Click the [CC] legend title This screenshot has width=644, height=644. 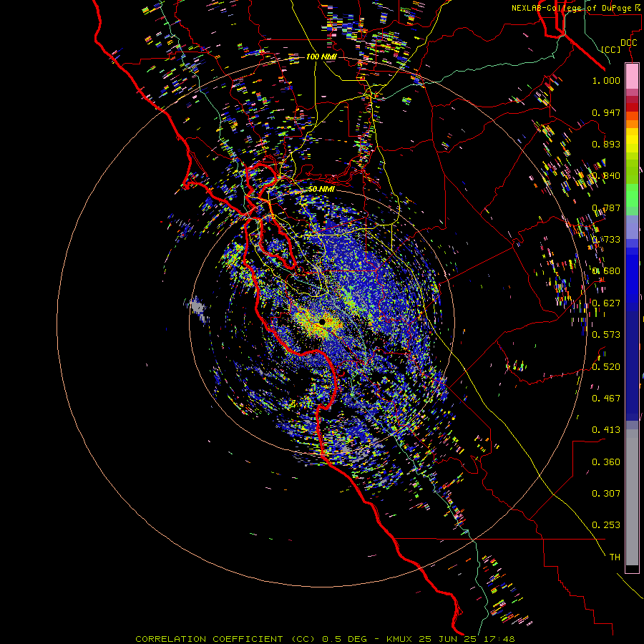point(611,49)
